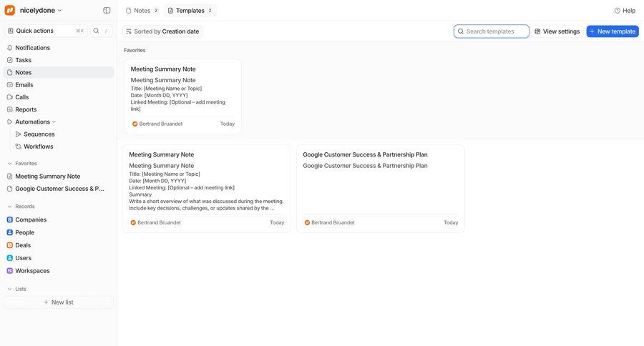
Task: Click the New template button
Action: point(612,31)
